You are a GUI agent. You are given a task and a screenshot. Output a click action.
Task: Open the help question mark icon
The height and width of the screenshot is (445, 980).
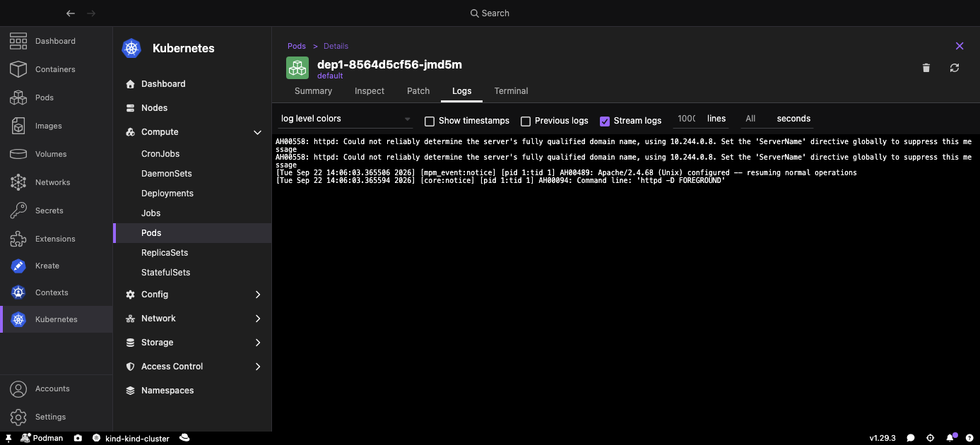click(x=969, y=438)
